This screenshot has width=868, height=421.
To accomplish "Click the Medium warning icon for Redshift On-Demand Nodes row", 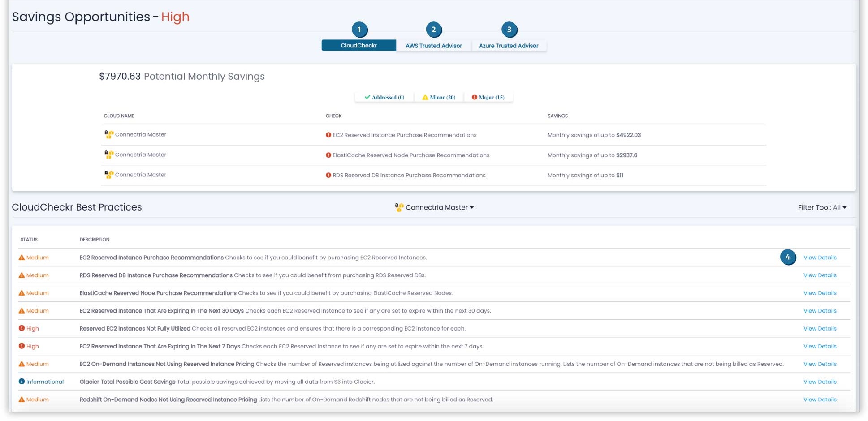I will pyautogui.click(x=22, y=400).
